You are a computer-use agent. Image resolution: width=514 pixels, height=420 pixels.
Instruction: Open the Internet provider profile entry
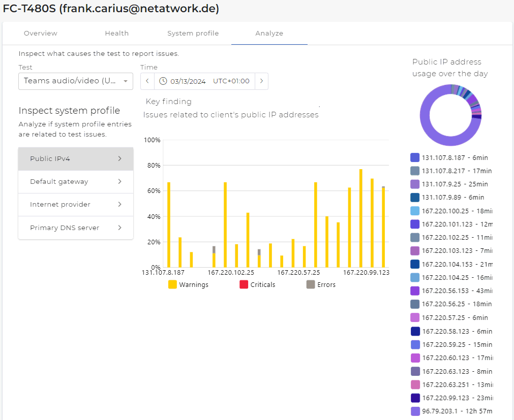76,205
